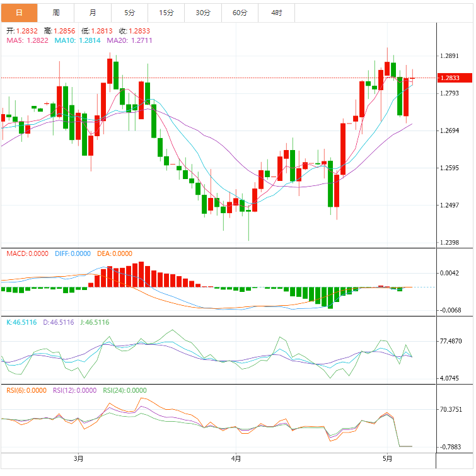
Task: Click the 70.3751 RSI axis value
Action: coord(451,410)
